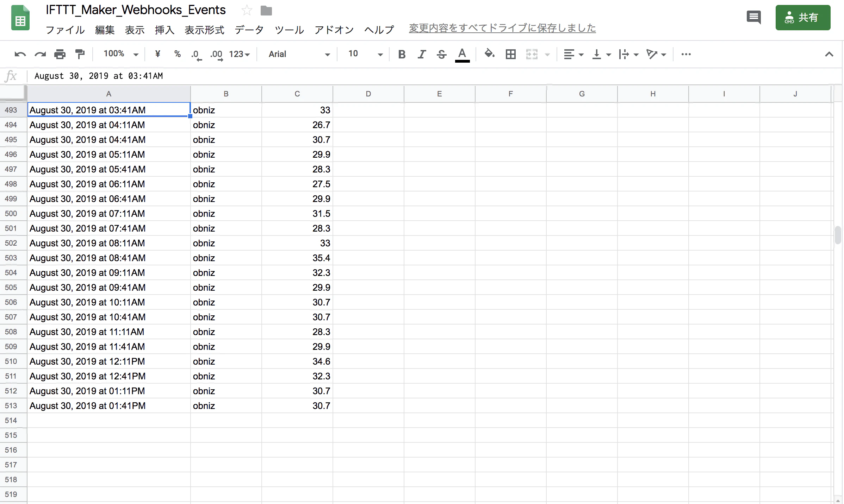The image size is (844, 504).
Task: Toggle bold formatting
Action: pyautogui.click(x=402, y=54)
